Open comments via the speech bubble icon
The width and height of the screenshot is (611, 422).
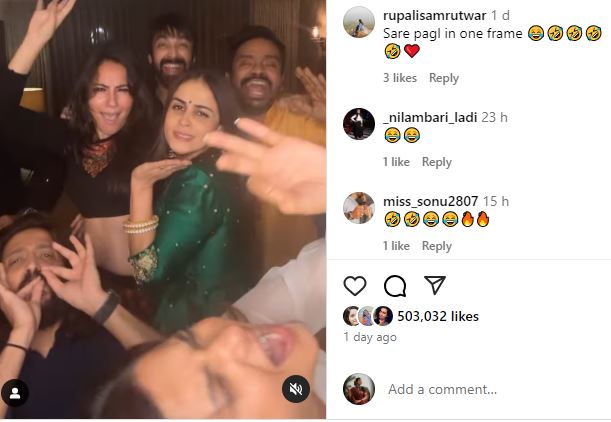pos(395,286)
